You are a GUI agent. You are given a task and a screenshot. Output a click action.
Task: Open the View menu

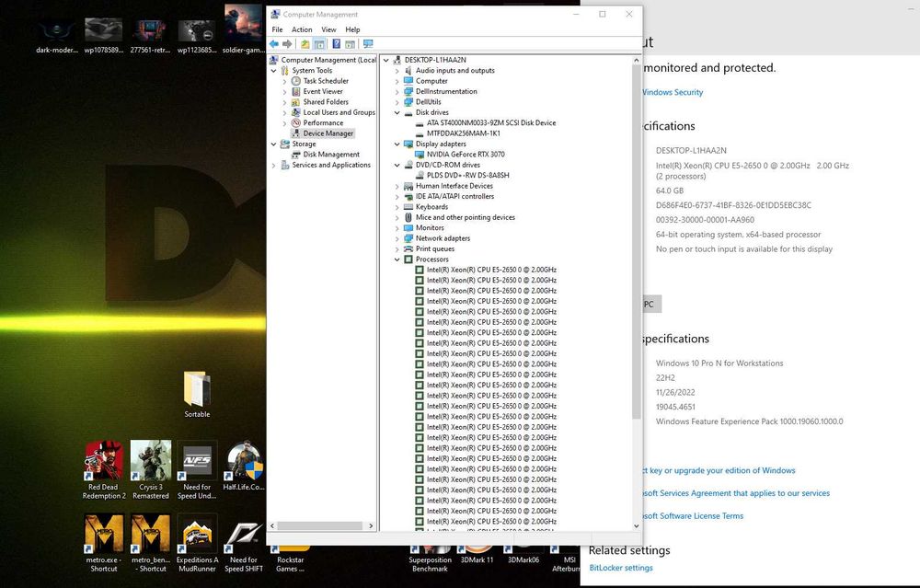[328, 29]
